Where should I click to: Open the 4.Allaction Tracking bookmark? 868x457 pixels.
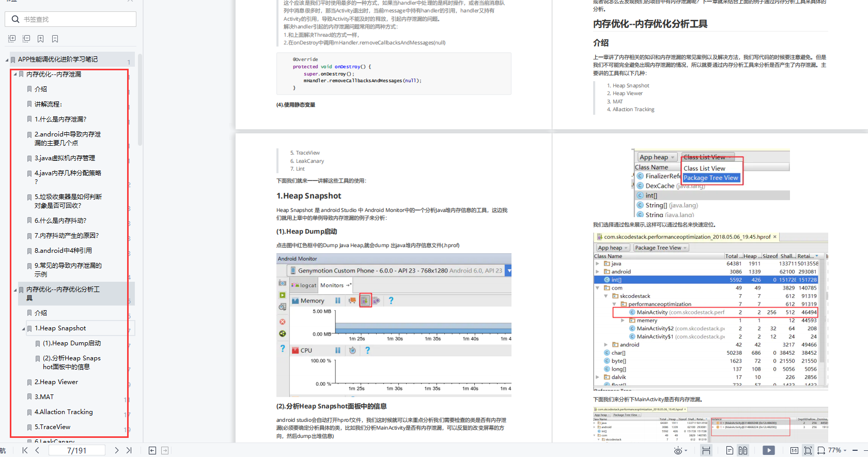(64, 412)
